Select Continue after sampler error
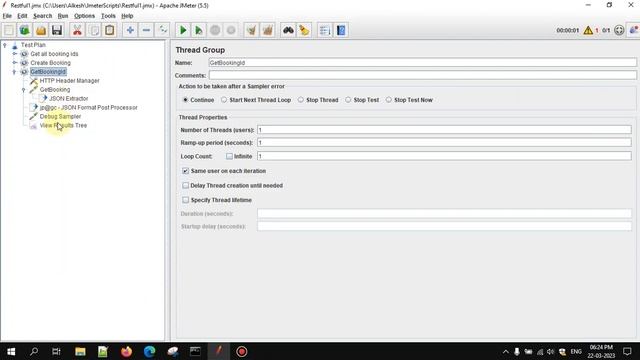Image resolution: width=640 pixels, height=360 pixels. [185, 100]
